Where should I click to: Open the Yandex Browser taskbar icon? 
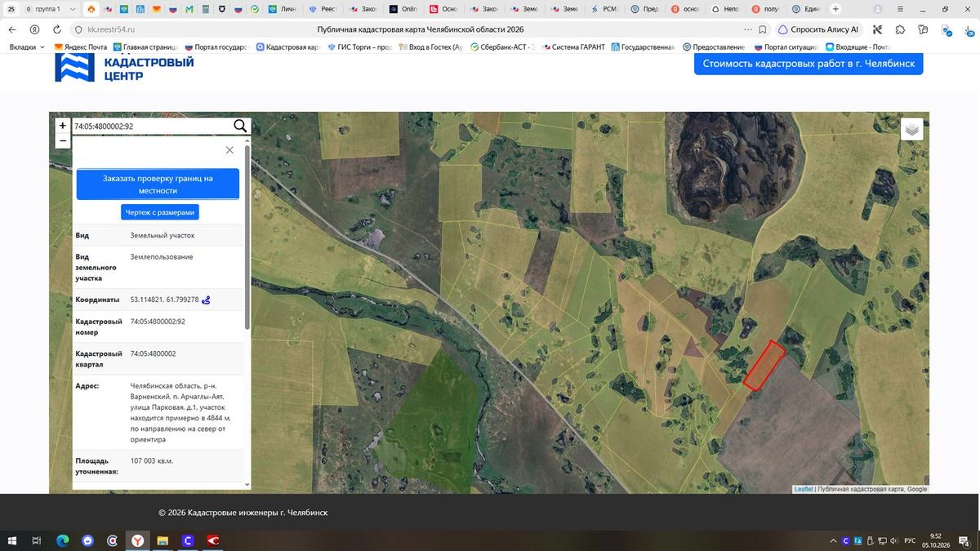136,540
